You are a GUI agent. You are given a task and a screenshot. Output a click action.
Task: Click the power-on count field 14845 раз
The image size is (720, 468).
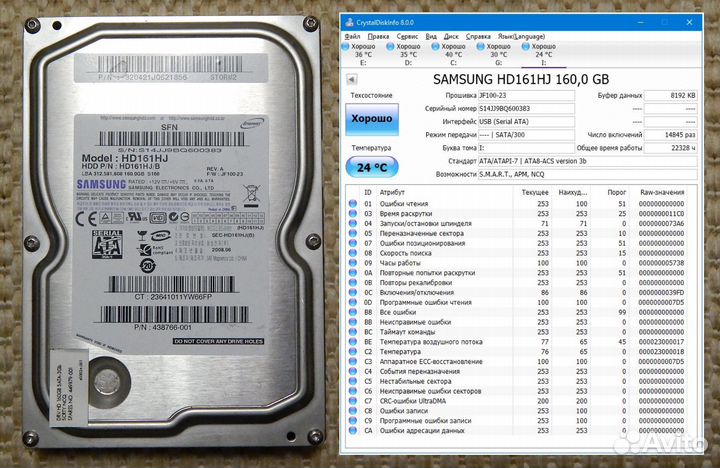tap(670, 135)
